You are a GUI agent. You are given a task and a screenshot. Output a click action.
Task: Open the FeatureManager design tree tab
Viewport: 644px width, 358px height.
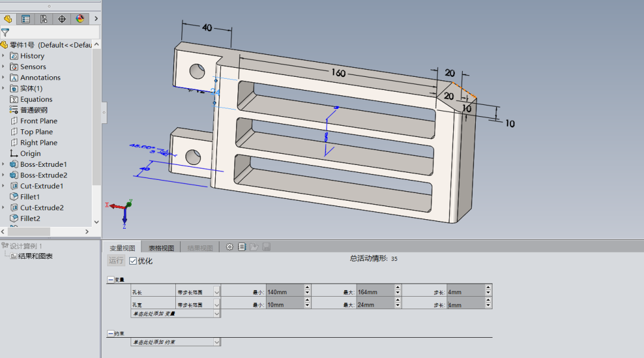(8, 19)
